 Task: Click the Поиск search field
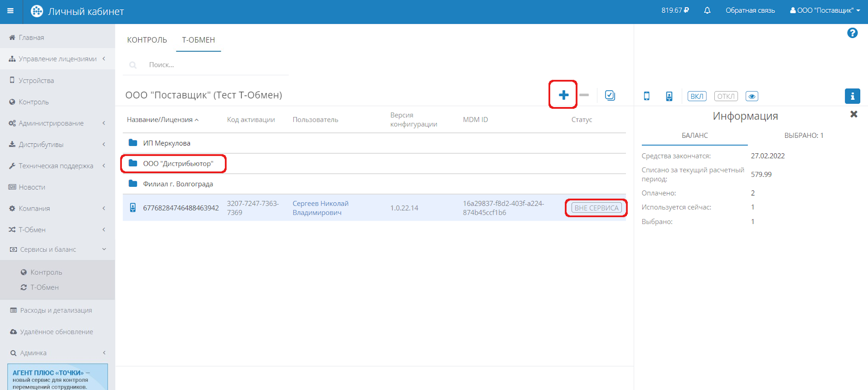pos(215,65)
